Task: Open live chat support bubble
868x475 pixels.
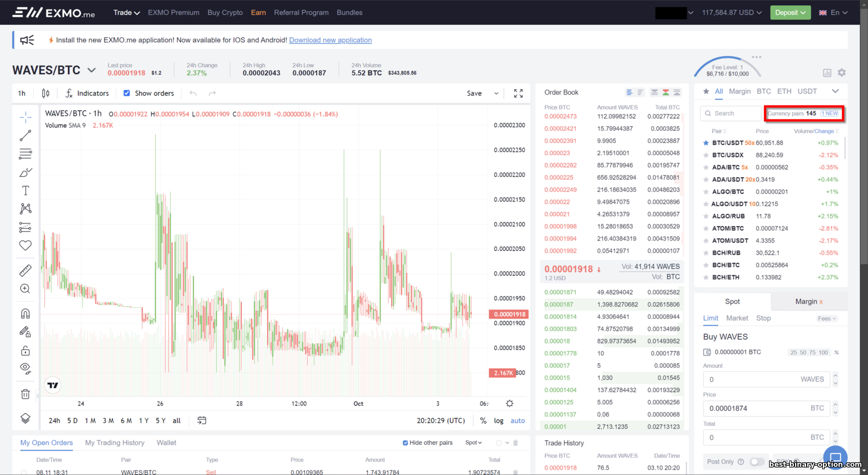Action: coord(836,458)
